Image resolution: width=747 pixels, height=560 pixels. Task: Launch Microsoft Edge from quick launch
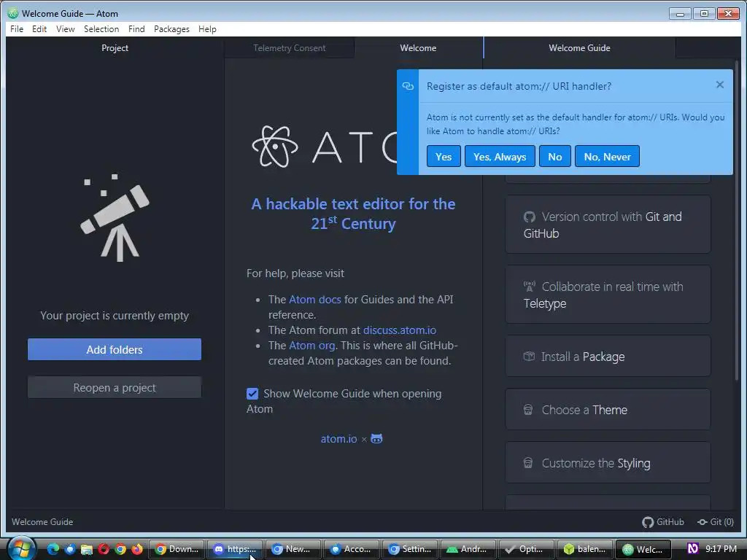coord(53,549)
